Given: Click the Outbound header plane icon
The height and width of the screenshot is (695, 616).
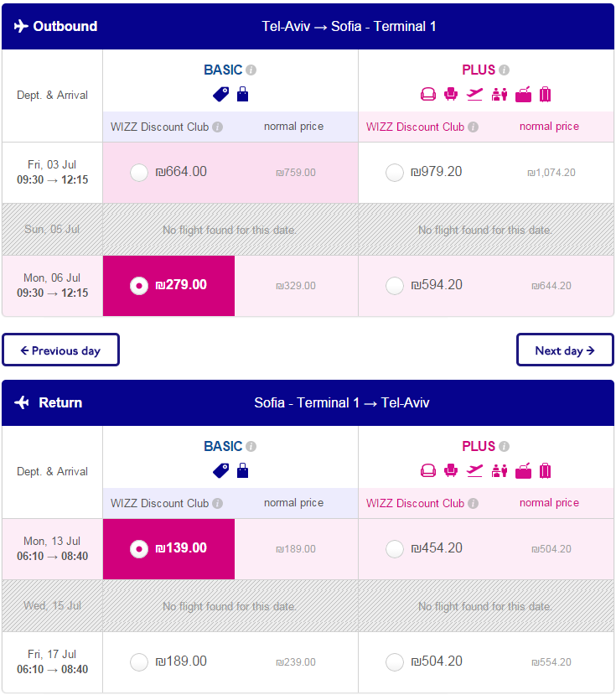Looking at the screenshot, I should pyautogui.click(x=21, y=26).
